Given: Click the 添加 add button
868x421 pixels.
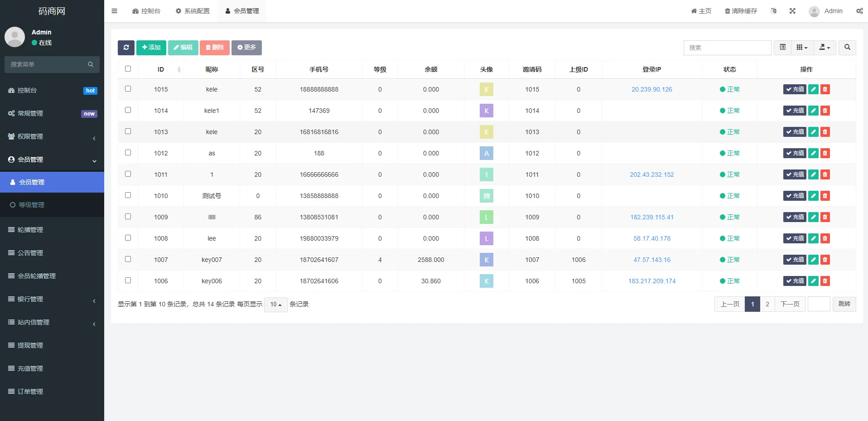Looking at the screenshot, I should (151, 48).
